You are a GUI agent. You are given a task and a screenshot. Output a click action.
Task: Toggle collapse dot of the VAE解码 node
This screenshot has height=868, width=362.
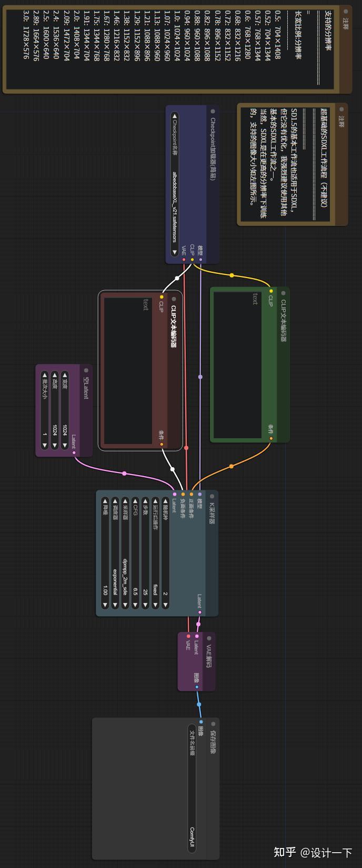(209, 638)
